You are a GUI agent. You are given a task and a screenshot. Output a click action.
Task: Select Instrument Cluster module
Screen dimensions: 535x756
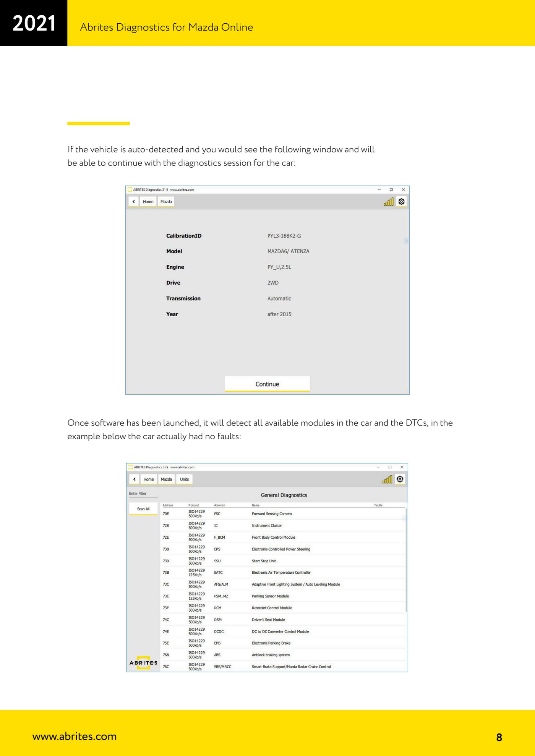[x=283, y=526]
